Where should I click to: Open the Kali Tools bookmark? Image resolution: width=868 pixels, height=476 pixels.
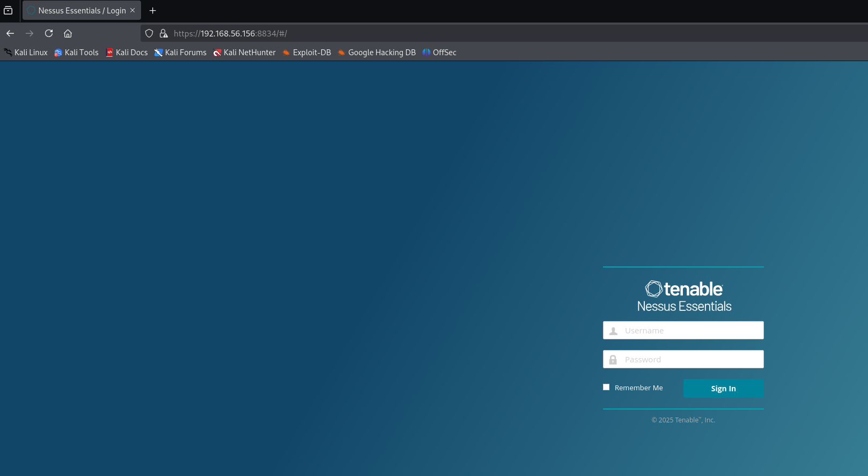76,53
